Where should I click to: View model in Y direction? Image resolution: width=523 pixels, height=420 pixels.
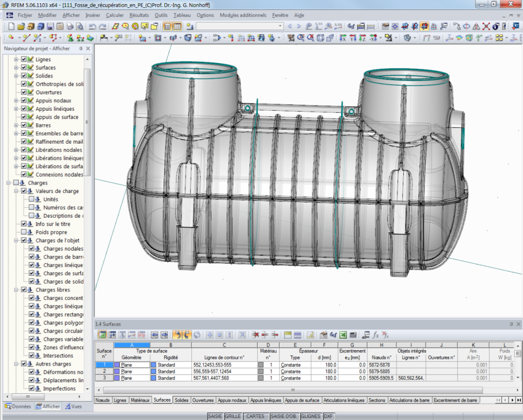pyautogui.click(x=353, y=38)
